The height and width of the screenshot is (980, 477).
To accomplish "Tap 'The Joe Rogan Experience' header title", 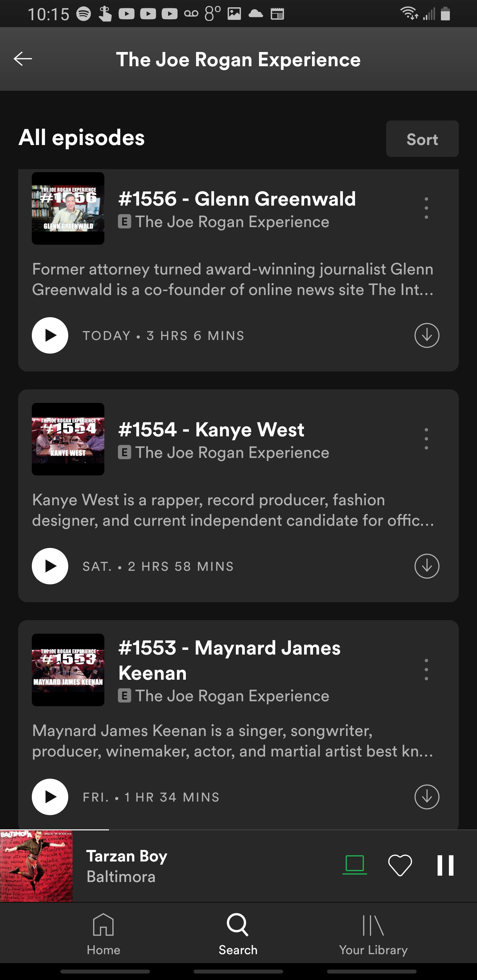I will 238,60.
